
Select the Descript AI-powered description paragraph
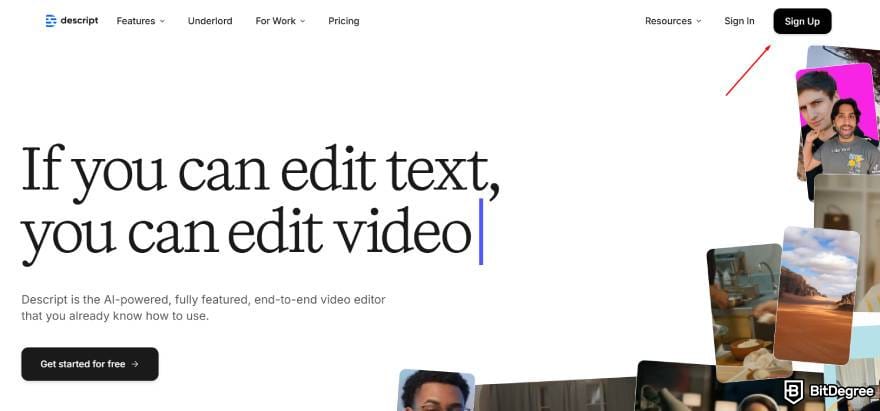203,308
